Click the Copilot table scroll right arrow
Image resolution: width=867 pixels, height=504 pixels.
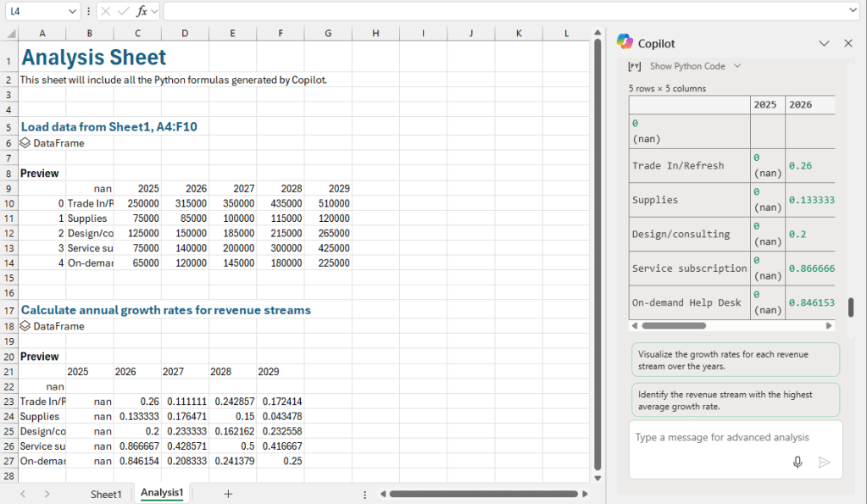point(829,325)
